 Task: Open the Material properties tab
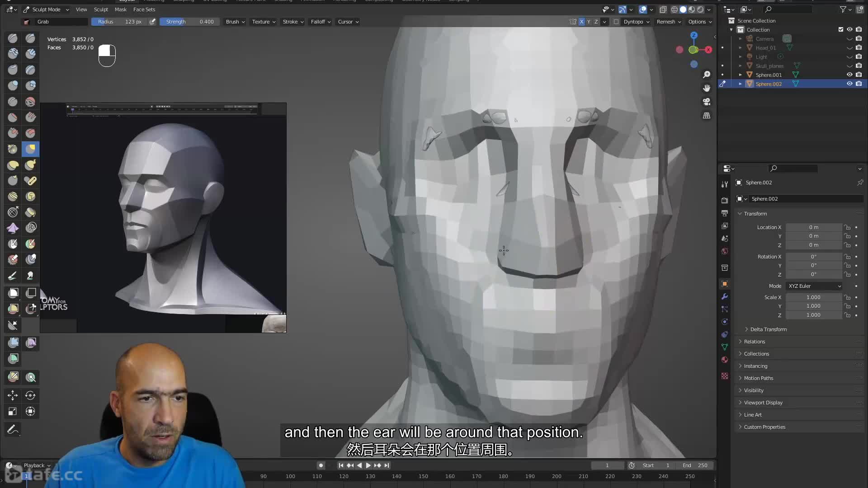[725, 360]
